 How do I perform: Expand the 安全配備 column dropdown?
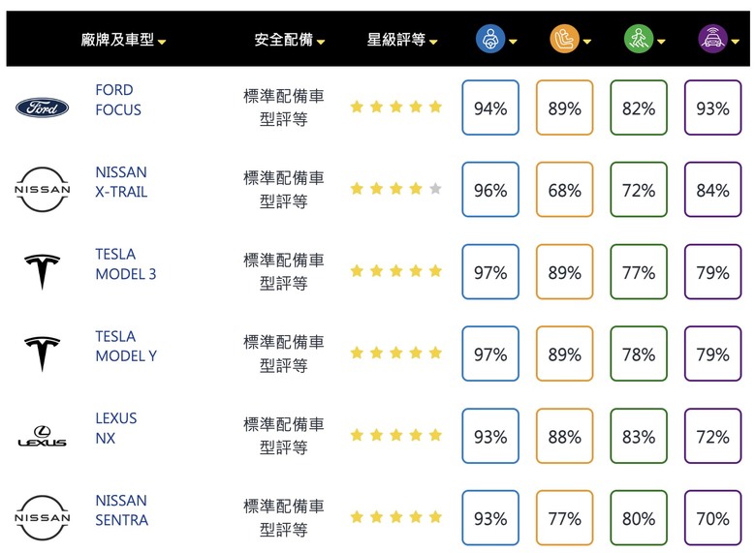(321, 42)
